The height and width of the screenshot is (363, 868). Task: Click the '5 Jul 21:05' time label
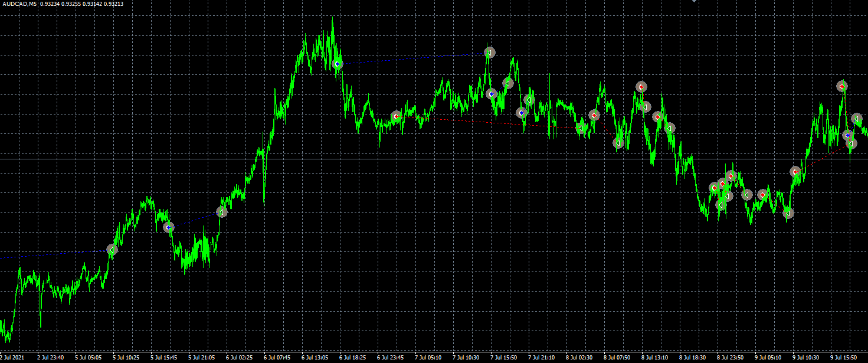(201, 357)
